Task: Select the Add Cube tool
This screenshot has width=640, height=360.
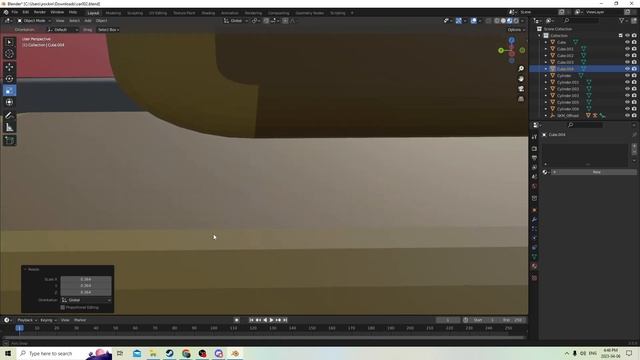Action: (9, 141)
